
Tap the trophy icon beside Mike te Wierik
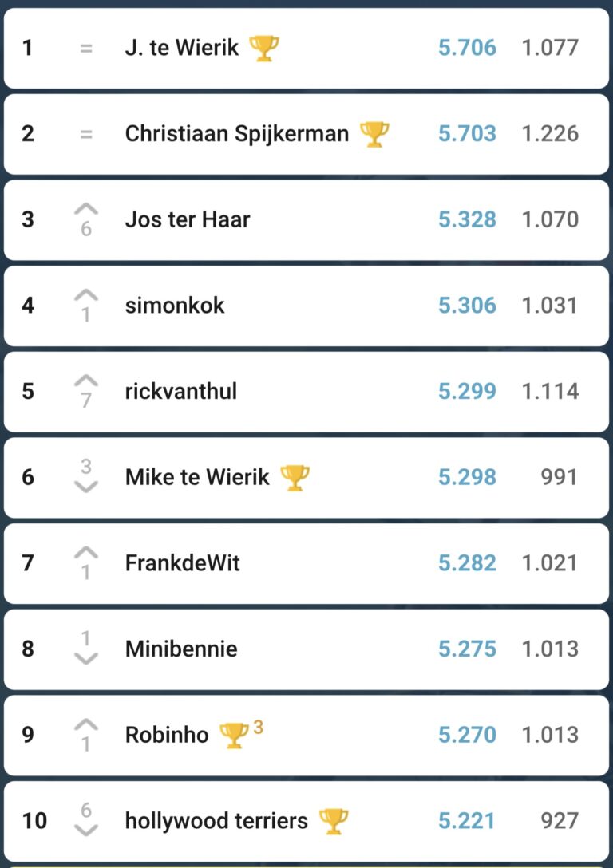point(295,478)
